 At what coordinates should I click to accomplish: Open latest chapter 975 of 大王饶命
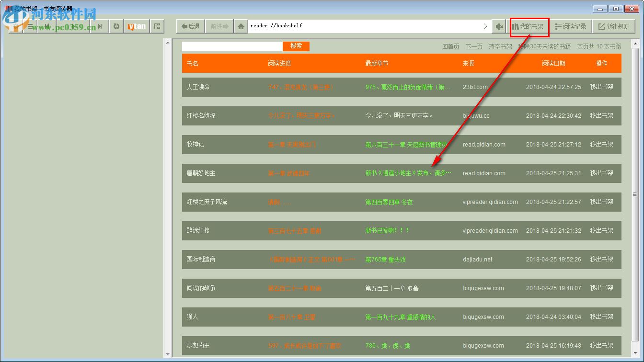tap(408, 87)
